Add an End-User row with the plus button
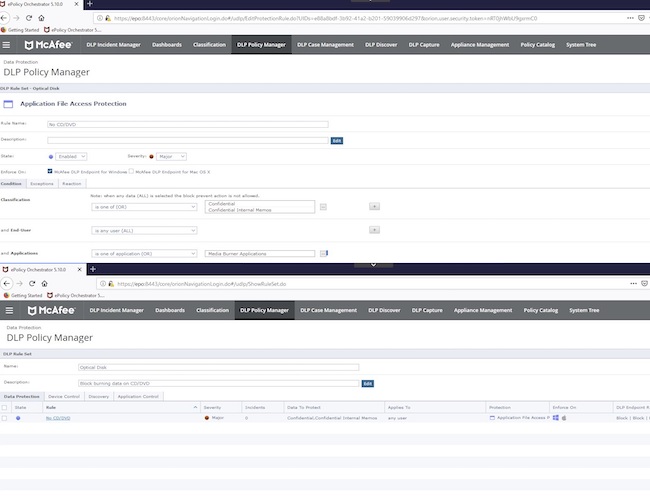Screen dimensions: 650x501 tap(374, 230)
